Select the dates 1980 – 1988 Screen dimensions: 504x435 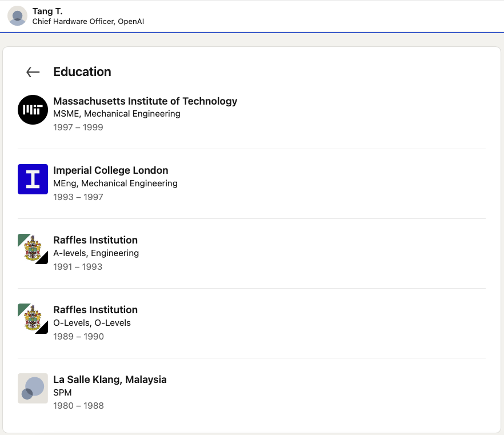78,406
